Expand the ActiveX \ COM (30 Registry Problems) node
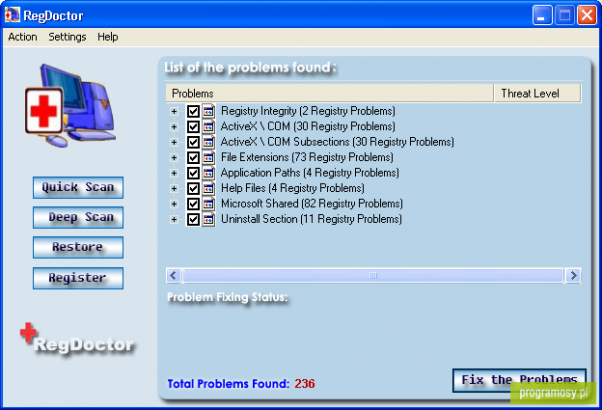This screenshot has width=602, height=410. (174, 127)
